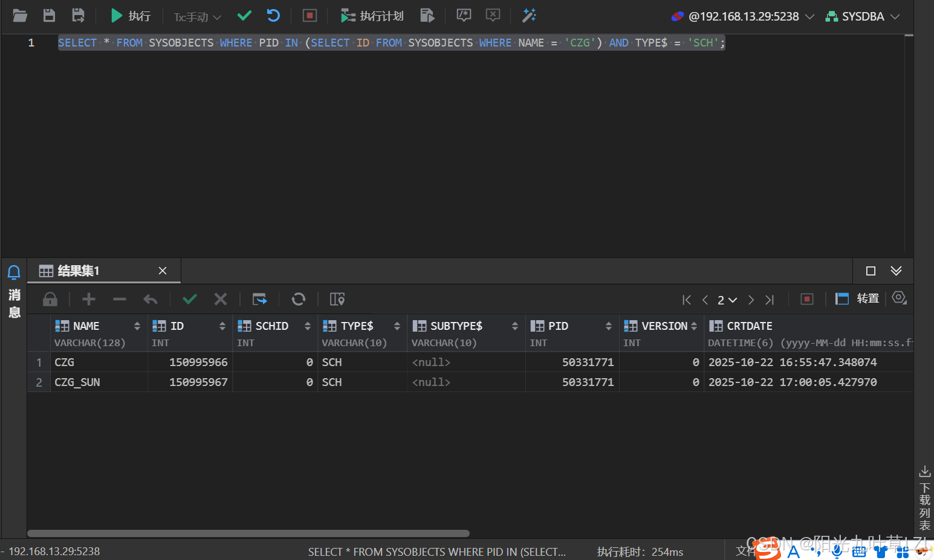Screen dimensions: 934x560
Task: Click the horizontal scrollbar of the result grid
Action: point(248,533)
